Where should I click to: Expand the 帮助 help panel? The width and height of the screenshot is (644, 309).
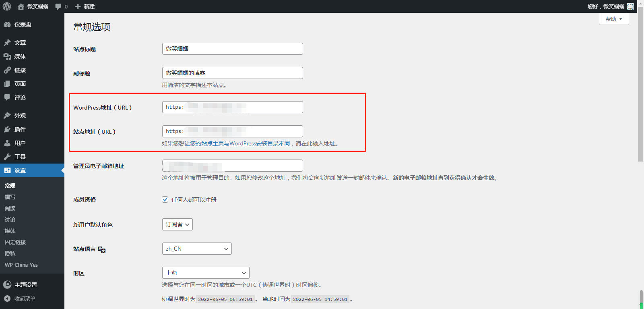(614, 19)
